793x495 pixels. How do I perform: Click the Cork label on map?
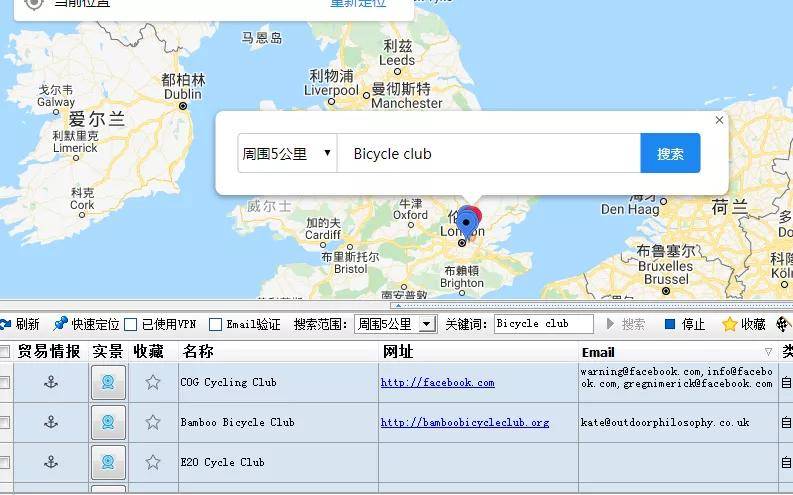(82, 205)
